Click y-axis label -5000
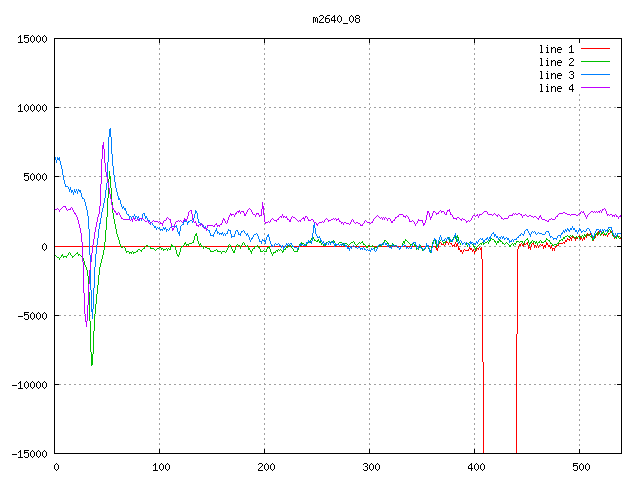Viewport: 640px width, 480px height. coord(32,316)
